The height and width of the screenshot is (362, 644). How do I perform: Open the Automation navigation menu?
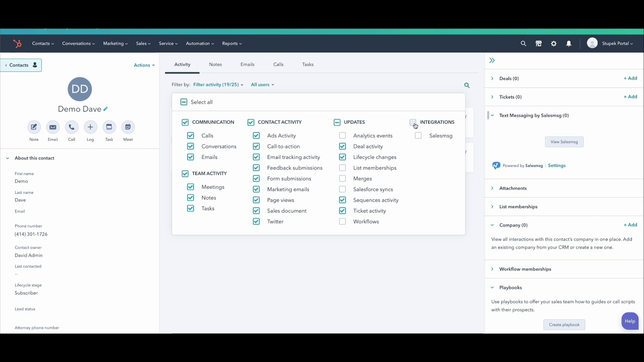click(x=200, y=44)
